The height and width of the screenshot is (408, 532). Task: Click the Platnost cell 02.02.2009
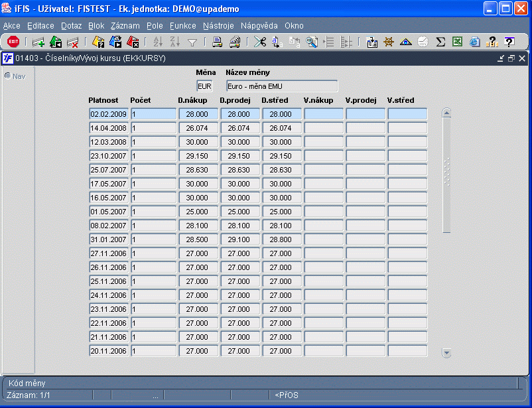point(109,114)
